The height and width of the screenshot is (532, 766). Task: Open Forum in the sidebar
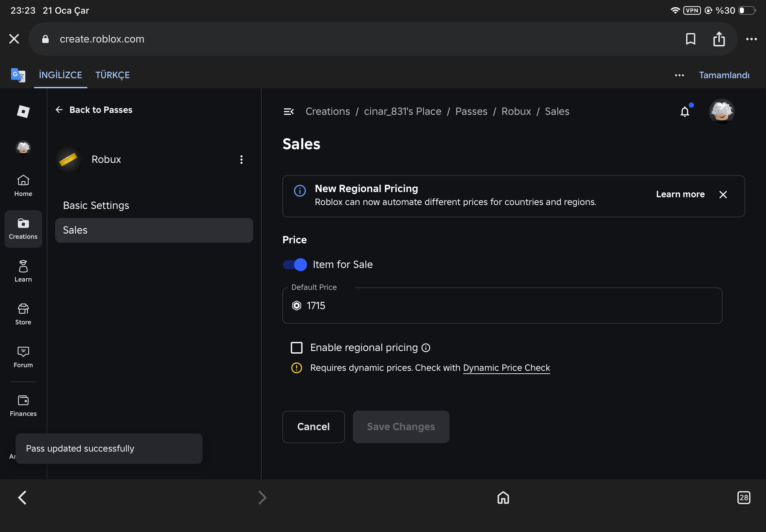[x=23, y=357]
